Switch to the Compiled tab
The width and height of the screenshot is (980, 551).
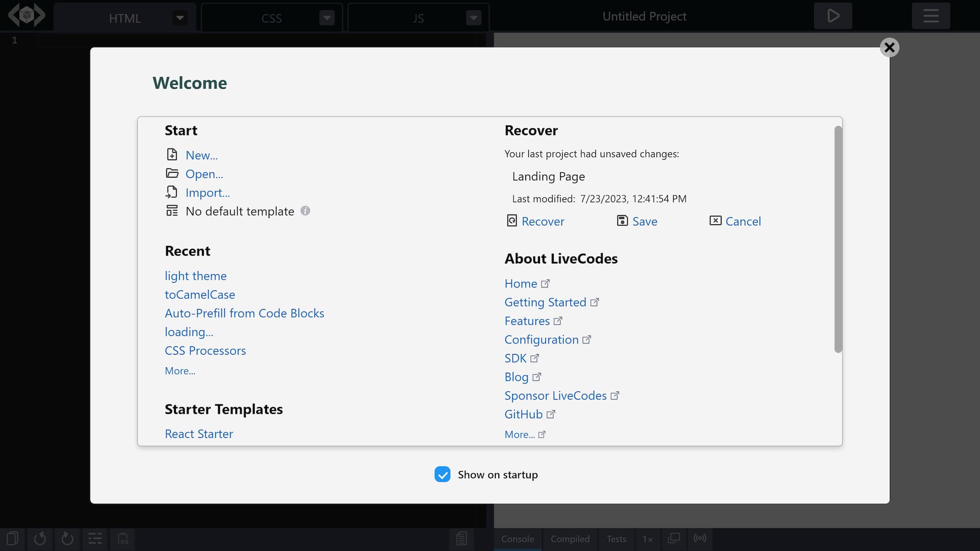(x=570, y=538)
